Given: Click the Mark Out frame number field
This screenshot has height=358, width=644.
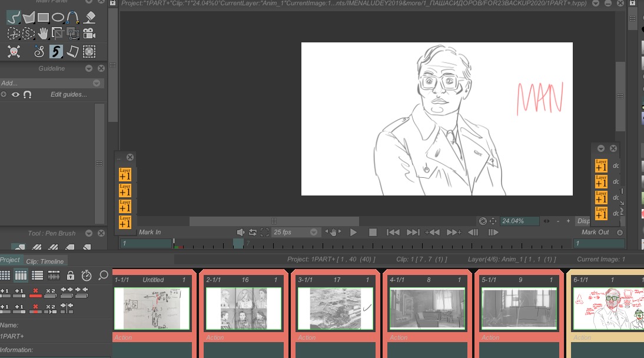Looking at the screenshot, I should click(599, 244).
